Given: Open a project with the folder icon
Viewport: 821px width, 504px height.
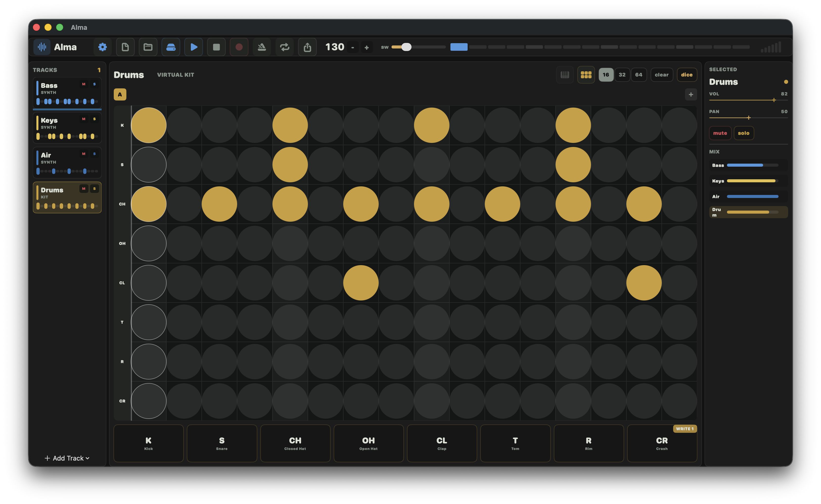Looking at the screenshot, I should pyautogui.click(x=148, y=47).
